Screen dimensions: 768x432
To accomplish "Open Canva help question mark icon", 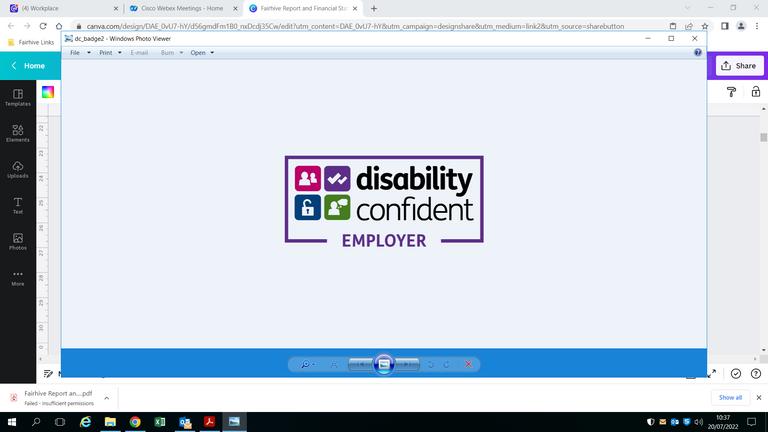I will 756,374.
